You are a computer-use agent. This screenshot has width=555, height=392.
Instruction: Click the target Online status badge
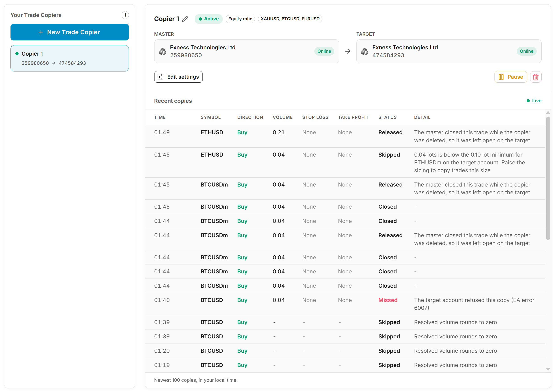pos(526,51)
